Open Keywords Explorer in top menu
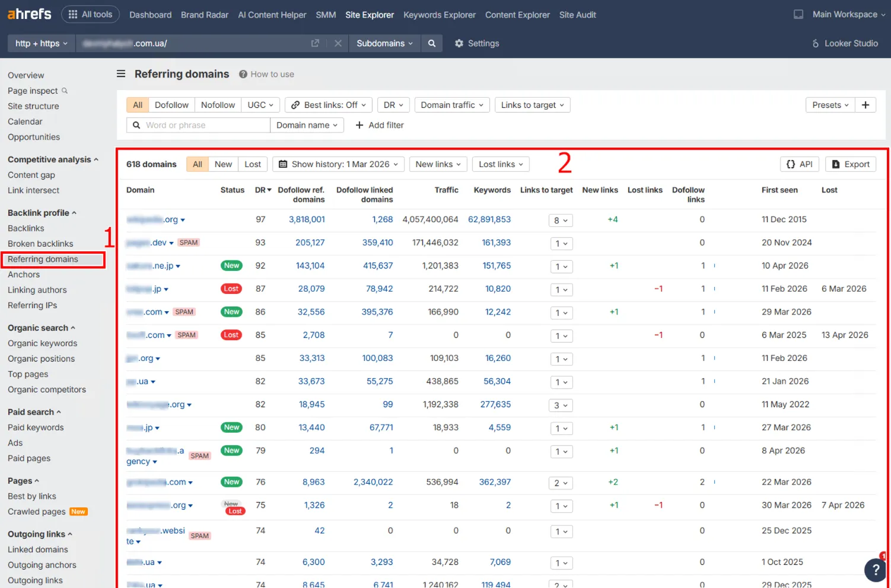Viewport: 891px width, 588px height. (440, 14)
